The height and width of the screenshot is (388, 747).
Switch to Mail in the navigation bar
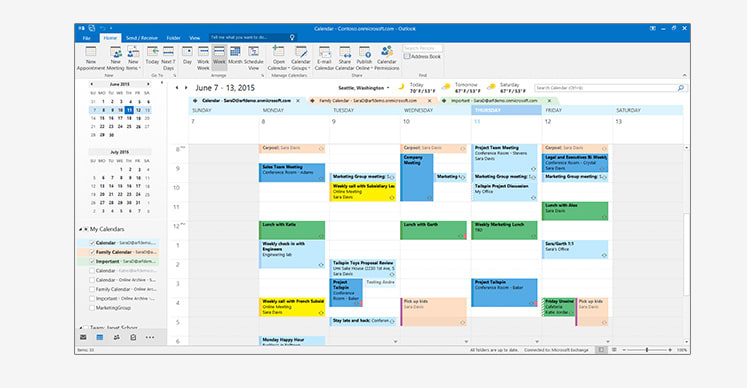(83, 337)
